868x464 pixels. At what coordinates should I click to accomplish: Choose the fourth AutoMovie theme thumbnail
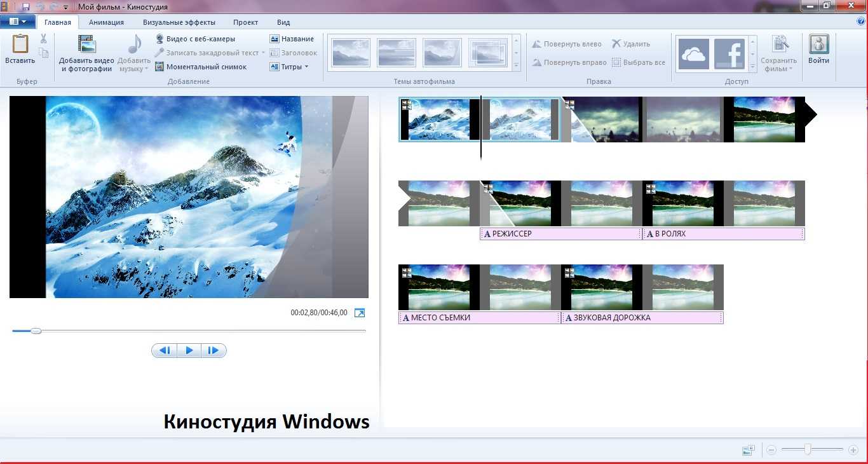[x=488, y=53]
